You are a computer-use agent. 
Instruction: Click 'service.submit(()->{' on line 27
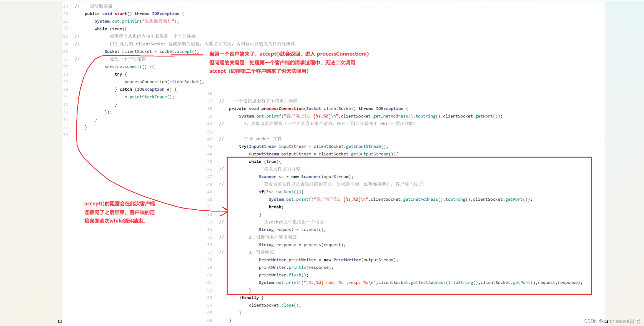click(129, 67)
